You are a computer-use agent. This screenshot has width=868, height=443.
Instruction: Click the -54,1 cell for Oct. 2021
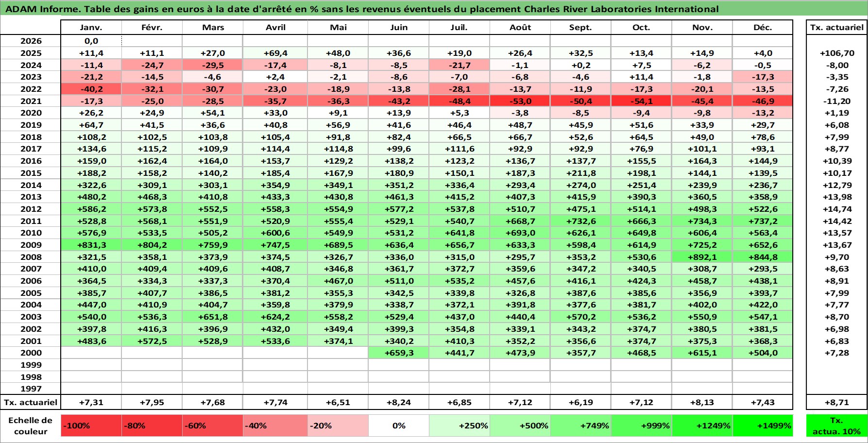point(642,101)
